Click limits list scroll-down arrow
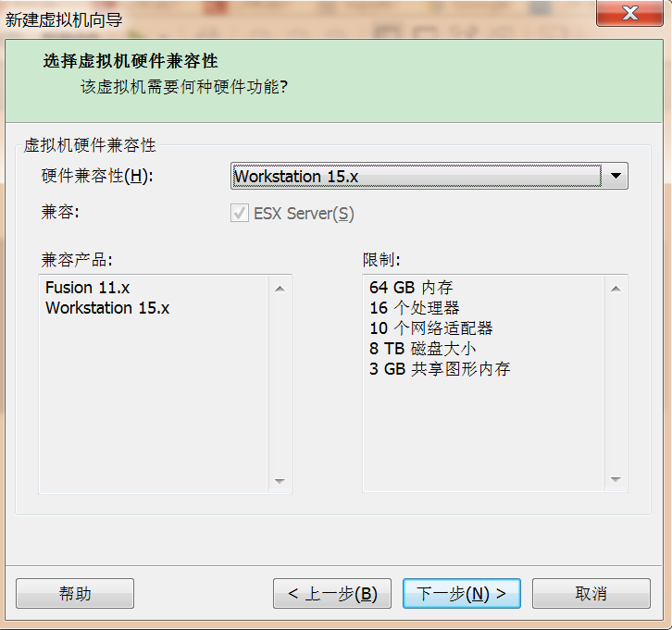The height and width of the screenshot is (630, 672). pyautogui.click(x=616, y=480)
